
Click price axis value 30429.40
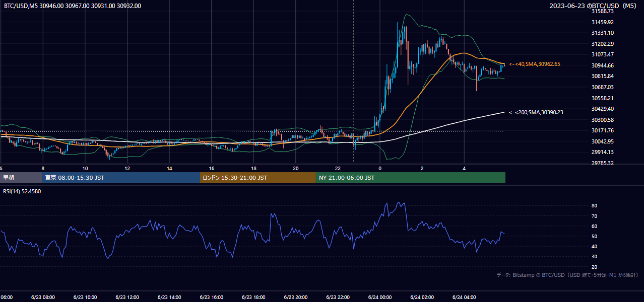602,109
